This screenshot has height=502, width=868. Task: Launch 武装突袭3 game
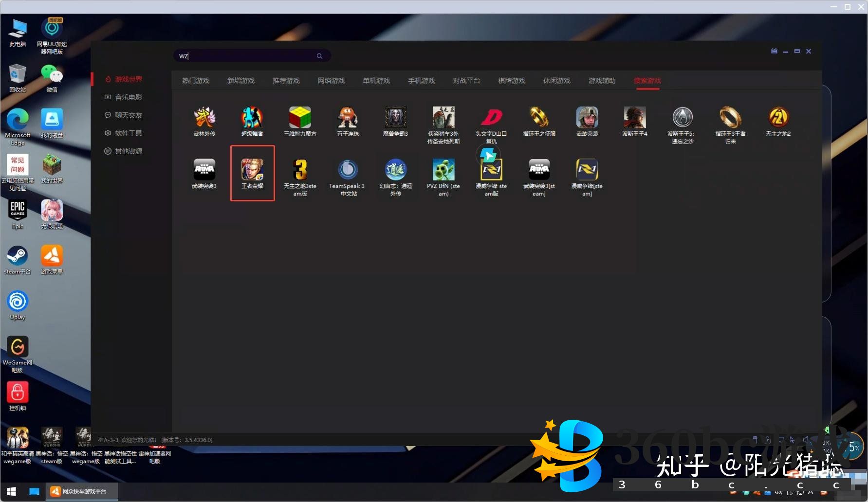tap(204, 171)
